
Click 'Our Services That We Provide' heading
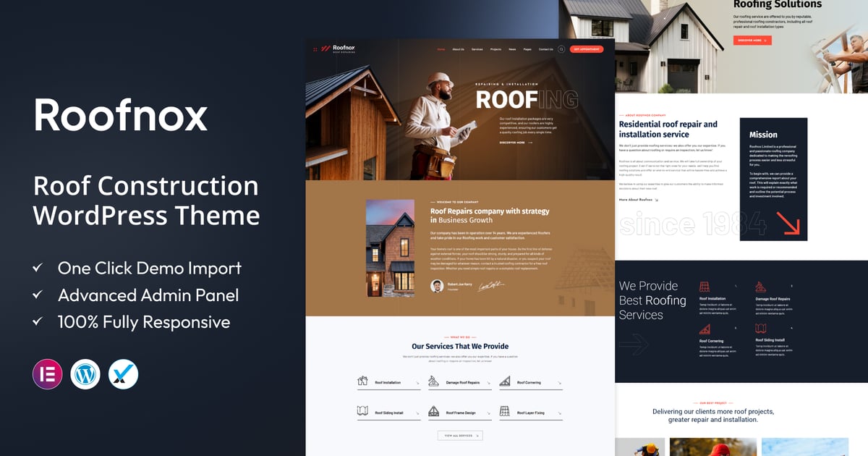tap(460, 346)
